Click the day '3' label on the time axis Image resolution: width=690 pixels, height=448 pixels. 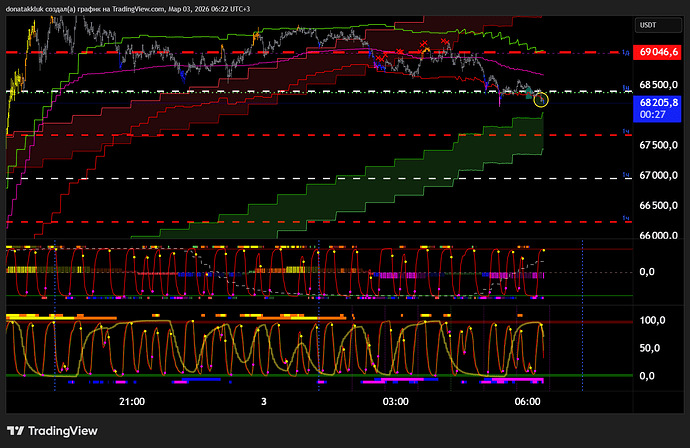(263, 401)
